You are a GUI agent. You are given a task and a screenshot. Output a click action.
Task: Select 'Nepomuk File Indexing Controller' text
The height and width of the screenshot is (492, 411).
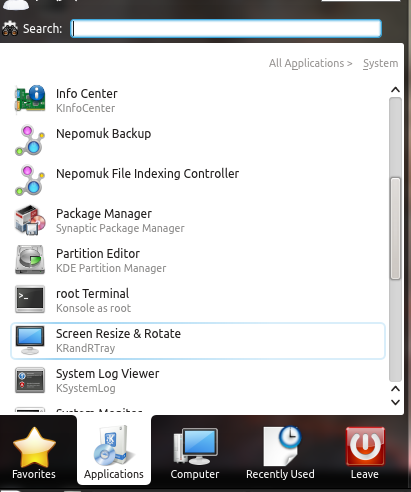148,174
